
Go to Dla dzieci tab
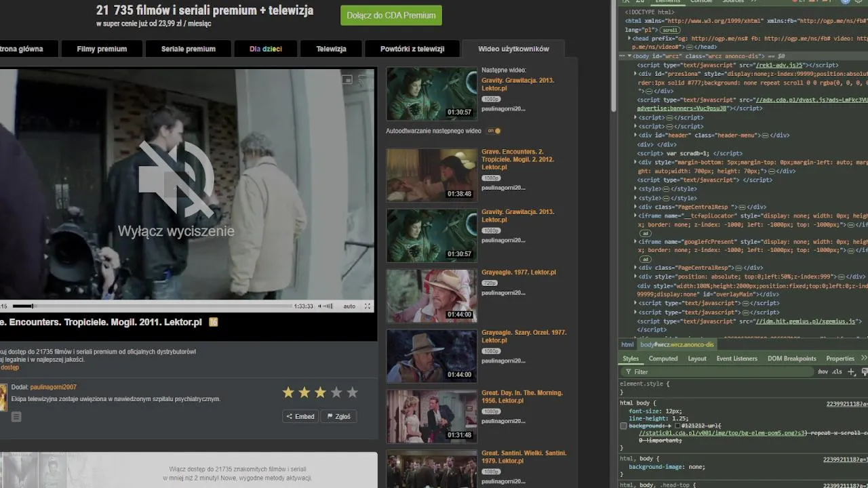[x=266, y=49]
